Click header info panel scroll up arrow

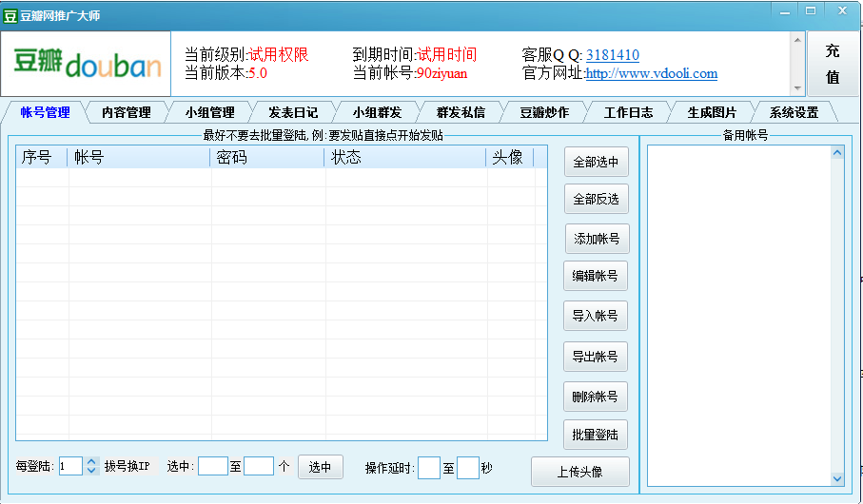tap(797, 40)
